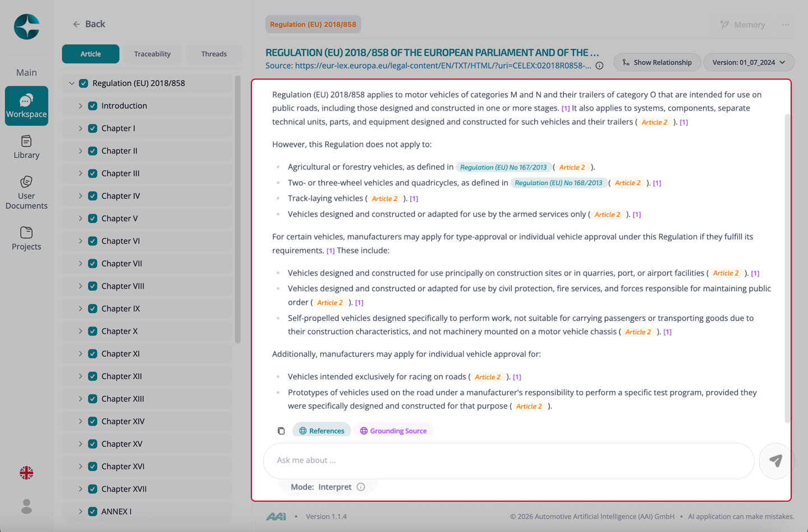Open the Workspace section
Screen dimensions: 808x532
(26, 106)
